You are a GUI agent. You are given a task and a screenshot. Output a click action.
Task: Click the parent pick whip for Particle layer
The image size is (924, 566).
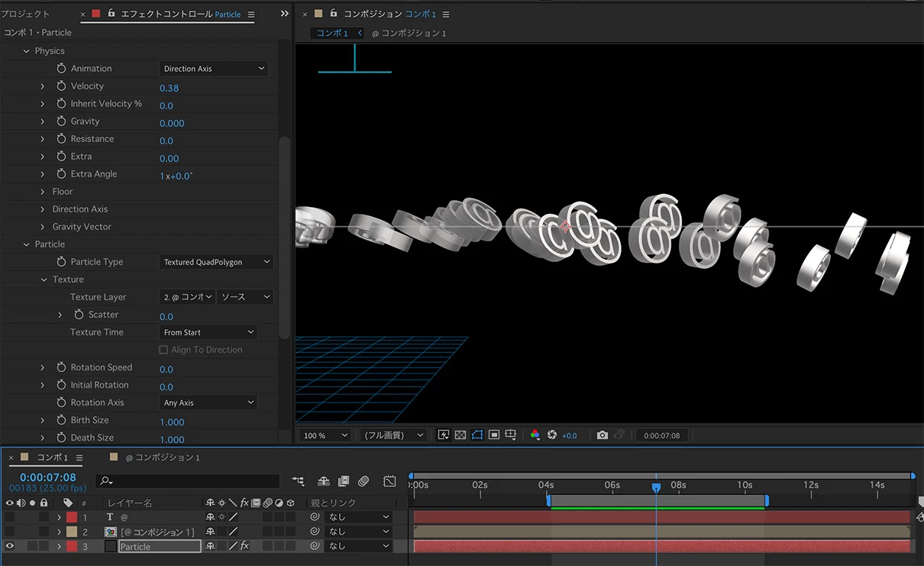315,546
